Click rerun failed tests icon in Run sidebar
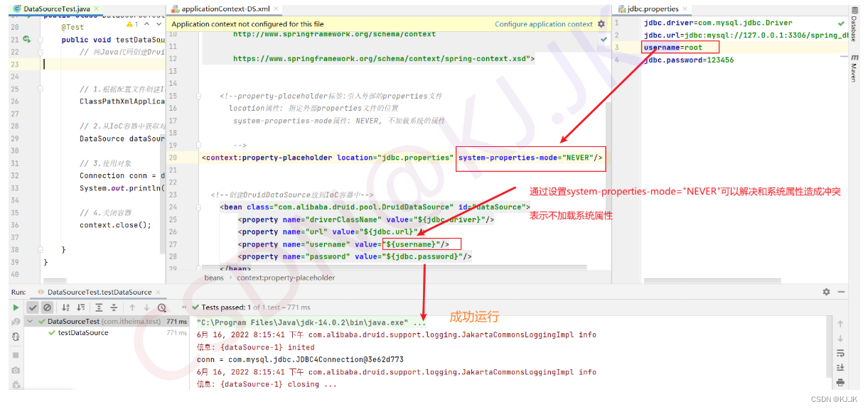The width and height of the screenshot is (868, 409). click(15, 322)
